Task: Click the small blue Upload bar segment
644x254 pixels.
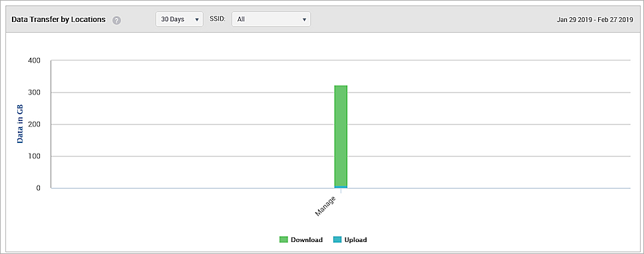Action: click(x=341, y=187)
